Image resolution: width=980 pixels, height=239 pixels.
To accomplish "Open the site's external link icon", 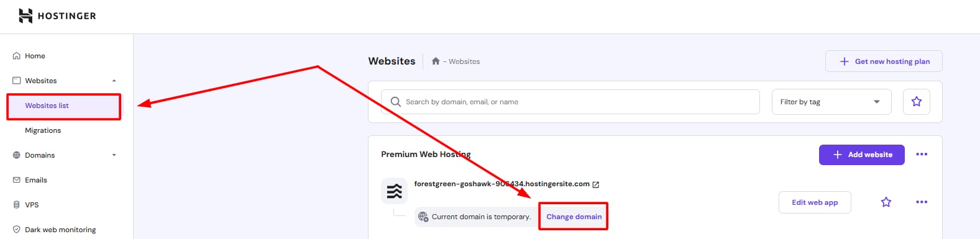I will coord(596,184).
